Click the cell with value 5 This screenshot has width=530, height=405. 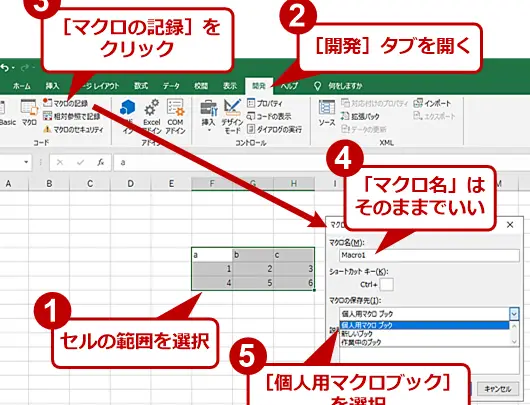click(x=253, y=283)
